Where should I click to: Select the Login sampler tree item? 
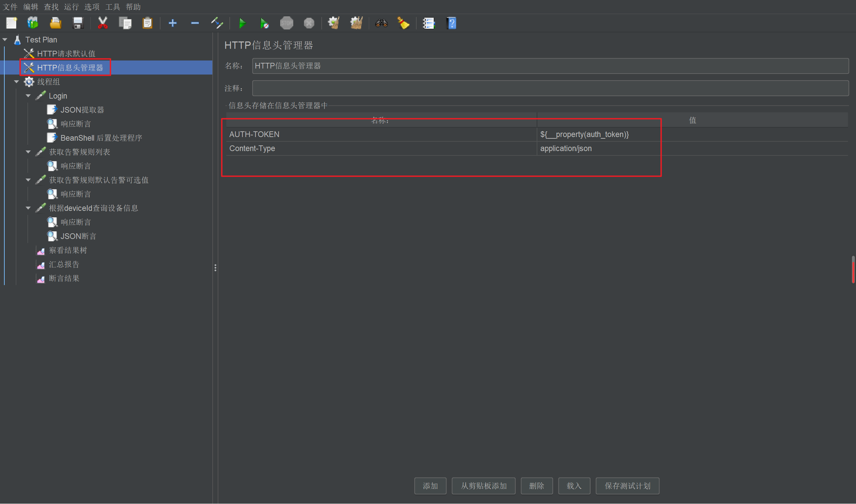[x=58, y=96]
